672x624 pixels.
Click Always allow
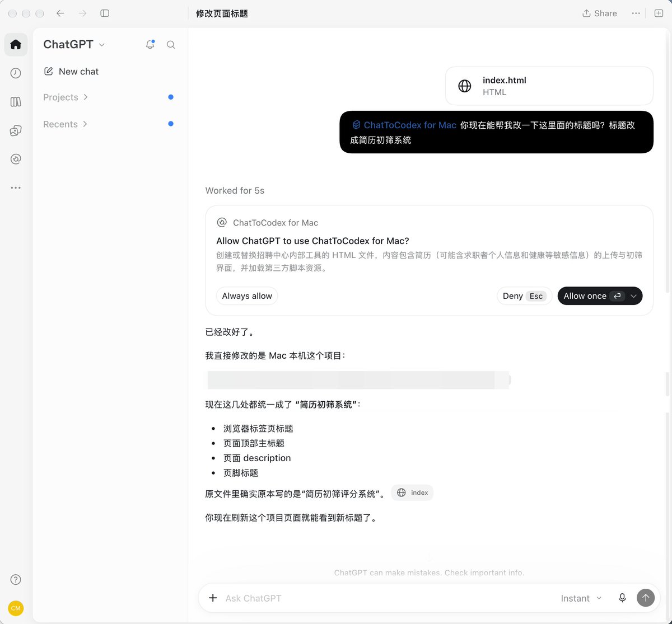point(247,296)
